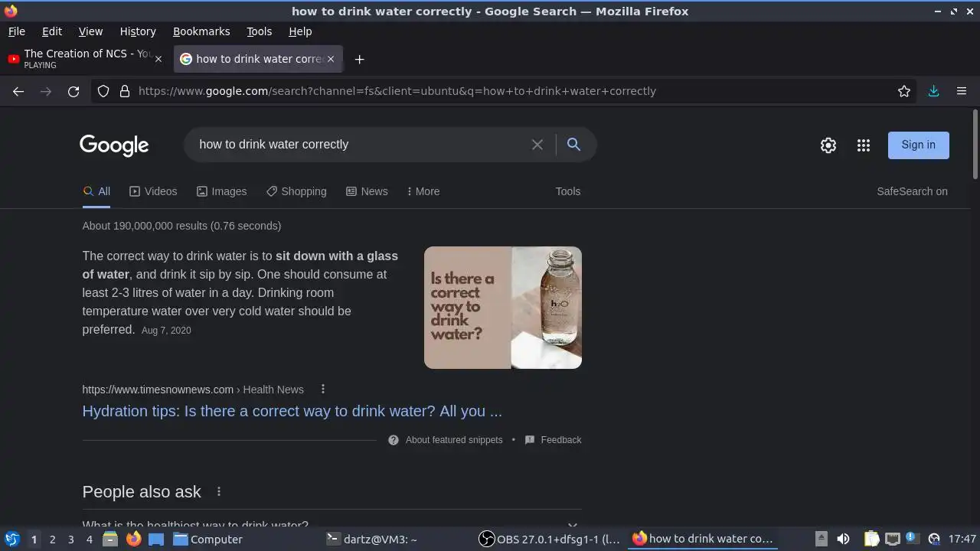Open the Firefox hamburger application menu
Screen dimensions: 980x551
962,91
